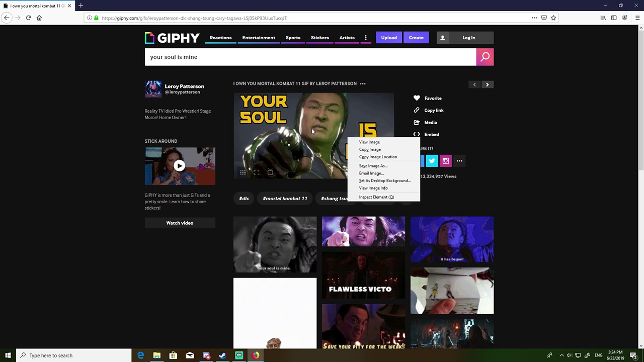
Task: Go to previous GIF arrow
Action: point(474,84)
